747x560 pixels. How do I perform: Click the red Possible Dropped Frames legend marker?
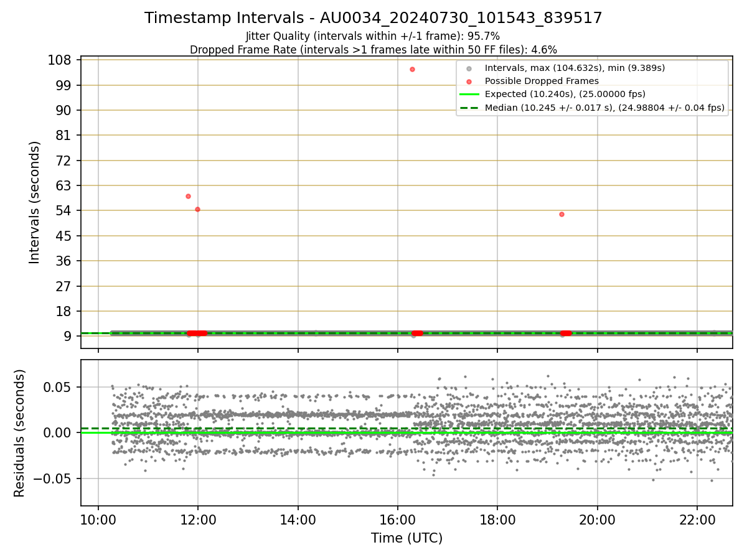pyautogui.click(x=469, y=81)
